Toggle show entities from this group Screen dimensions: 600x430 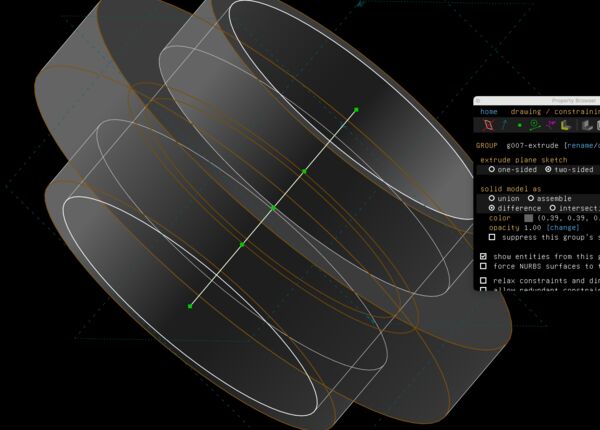(x=483, y=256)
